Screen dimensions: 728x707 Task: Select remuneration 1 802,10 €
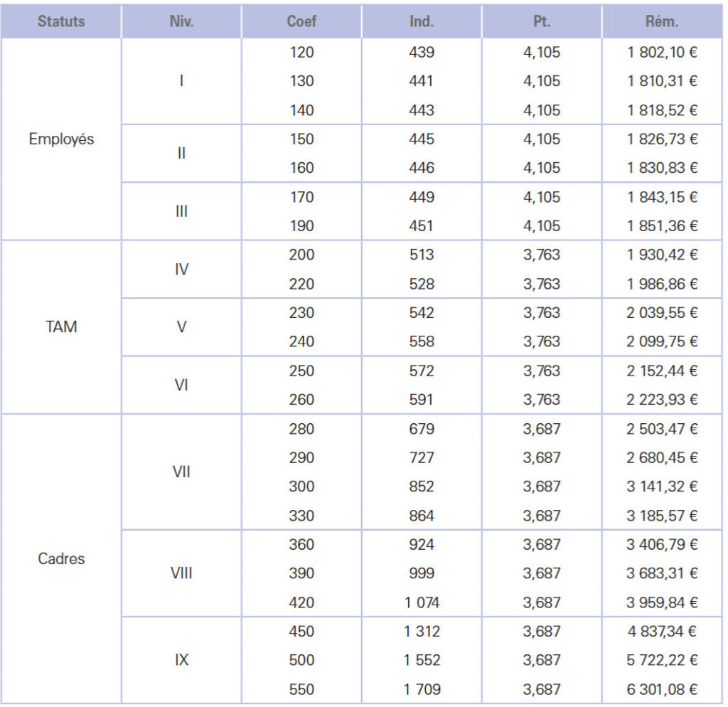pyautogui.click(x=662, y=52)
